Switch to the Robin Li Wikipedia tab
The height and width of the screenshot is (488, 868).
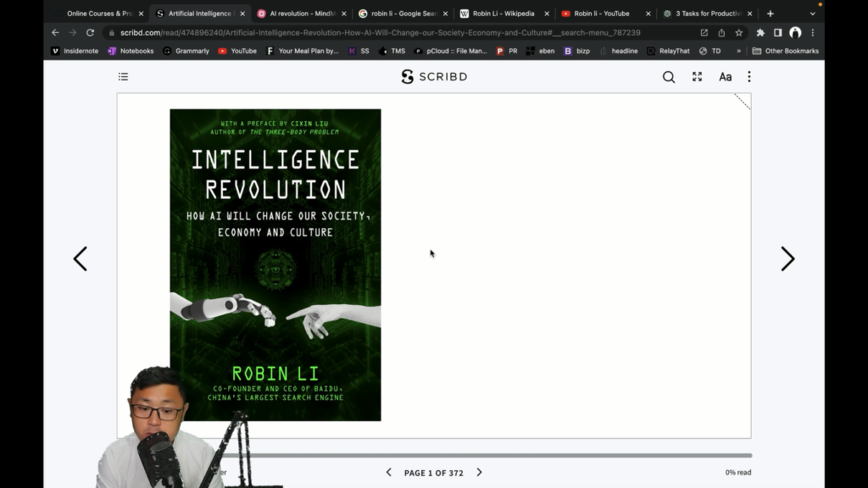[504, 14]
